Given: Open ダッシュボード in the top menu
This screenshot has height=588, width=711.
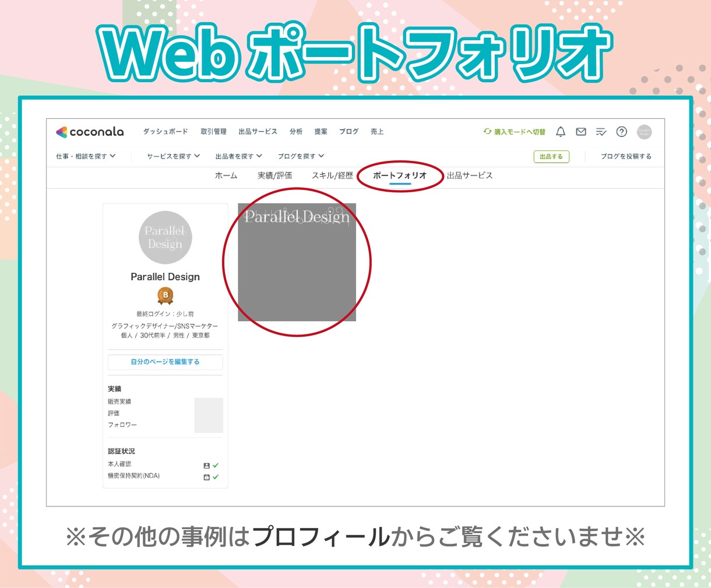Looking at the screenshot, I should pyautogui.click(x=166, y=132).
